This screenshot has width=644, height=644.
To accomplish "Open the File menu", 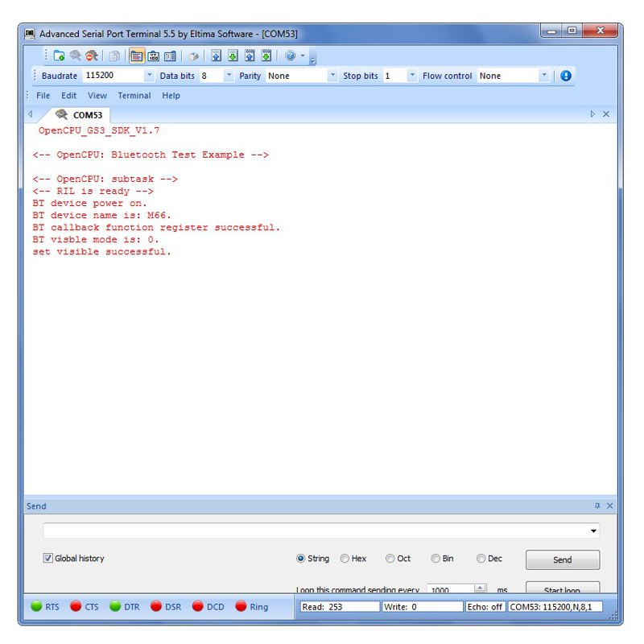I will [43, 95].
